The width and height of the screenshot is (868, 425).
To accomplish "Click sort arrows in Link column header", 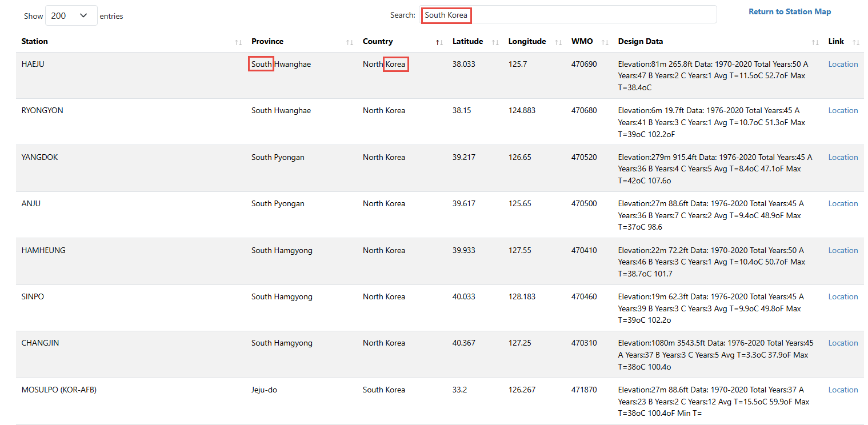I will (855, 42).
